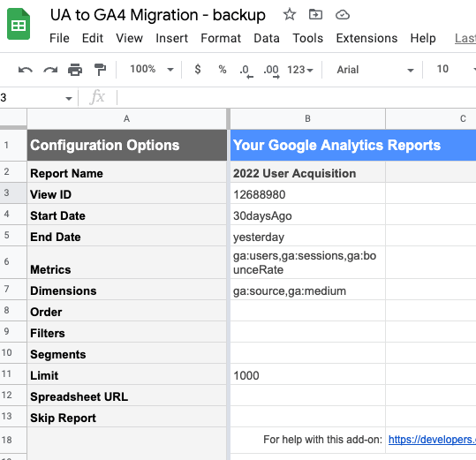This screenshot has height=460, width=476.
Task: Select the 2022 User Acquisition cell
Action: (x=308, y=172)
